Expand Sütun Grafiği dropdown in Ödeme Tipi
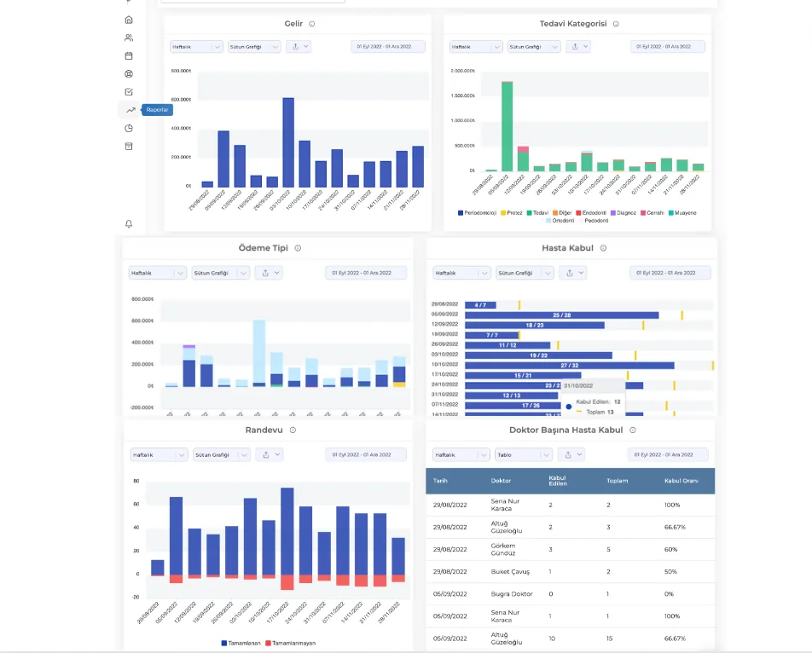Screen dimensions: 812x653 coord(221,273)
